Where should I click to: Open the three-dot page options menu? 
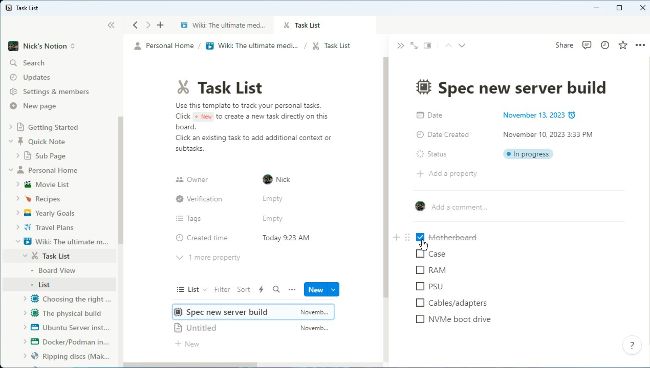(640, 45)
